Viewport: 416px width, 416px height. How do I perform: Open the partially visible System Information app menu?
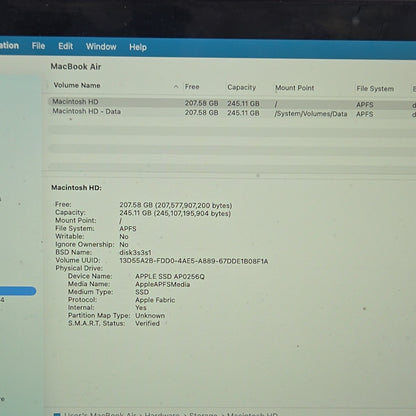coord(9,45)
